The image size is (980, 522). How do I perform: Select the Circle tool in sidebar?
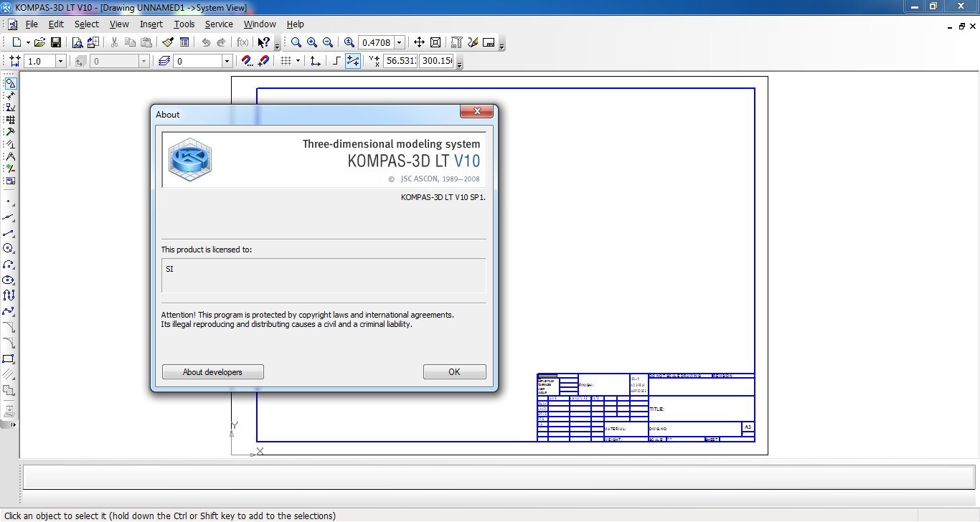click(x=9, y=249)
